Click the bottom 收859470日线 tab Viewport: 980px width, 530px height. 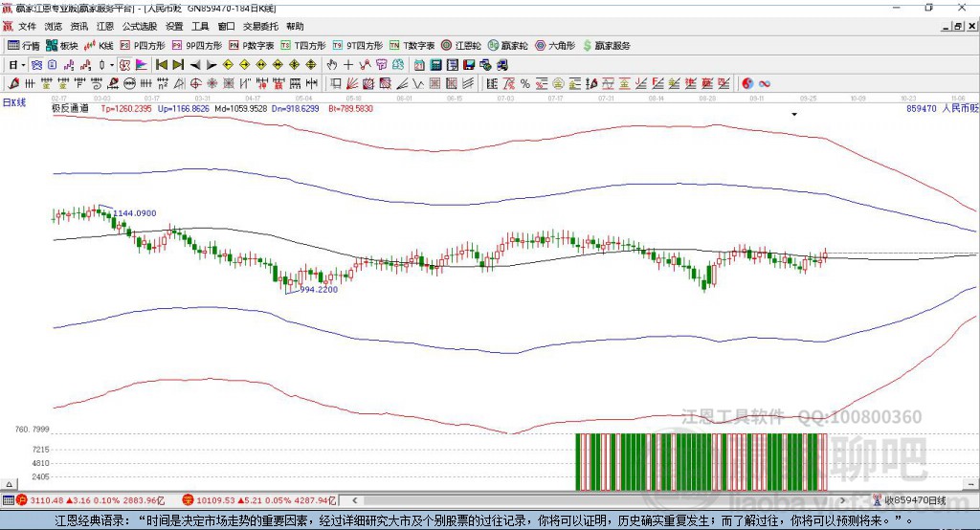point(914,500)
